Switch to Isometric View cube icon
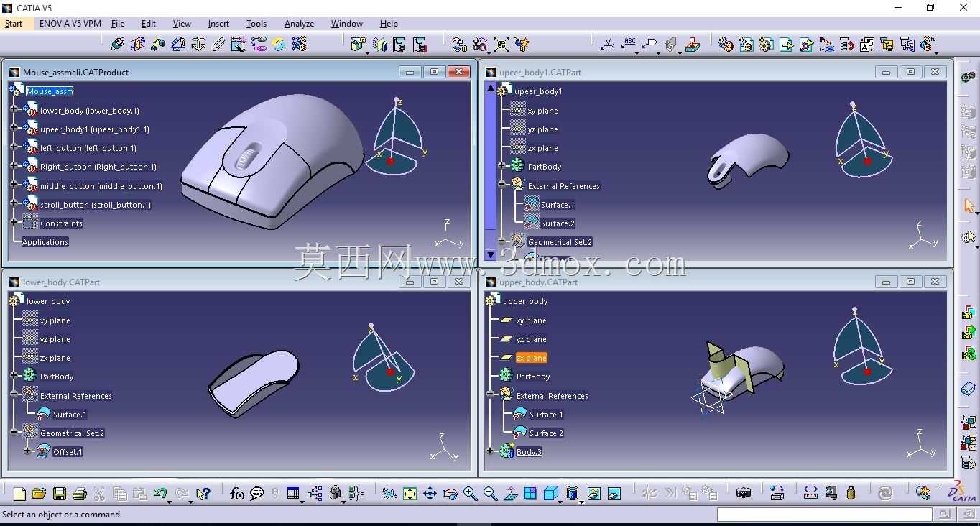 click(551, 493)
